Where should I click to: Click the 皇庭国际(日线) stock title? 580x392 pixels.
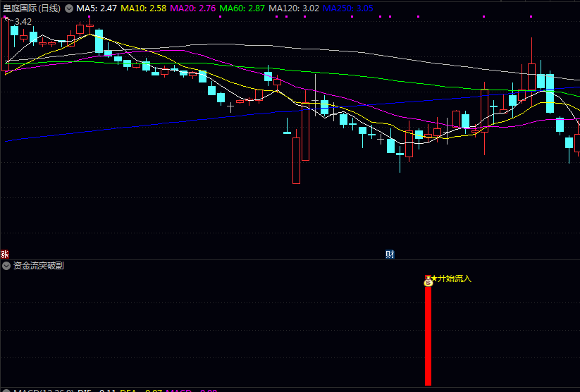click(32, 9)
